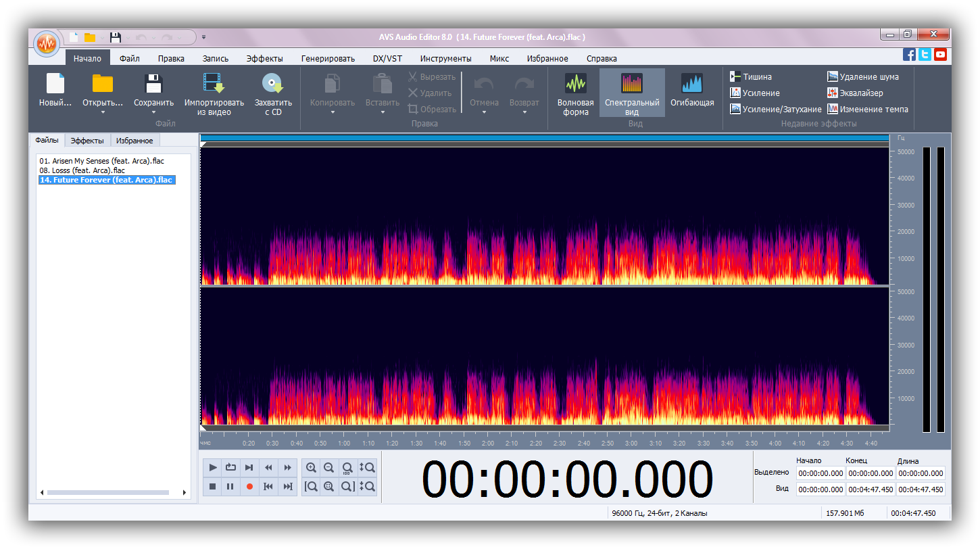The width and height of the screenshot is (980, 549).
Task: Click zoom to selection icon
Action: coord(329,486)
